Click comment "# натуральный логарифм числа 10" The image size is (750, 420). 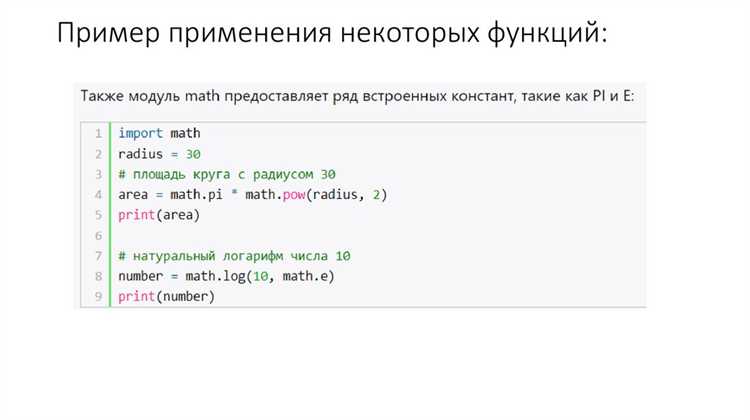[234, 256]
